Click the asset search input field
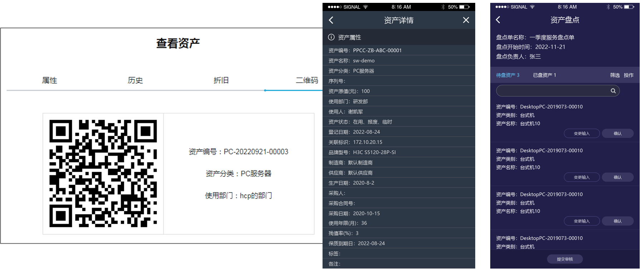Viewport: 644px width, 270px height. click(552, 91)
